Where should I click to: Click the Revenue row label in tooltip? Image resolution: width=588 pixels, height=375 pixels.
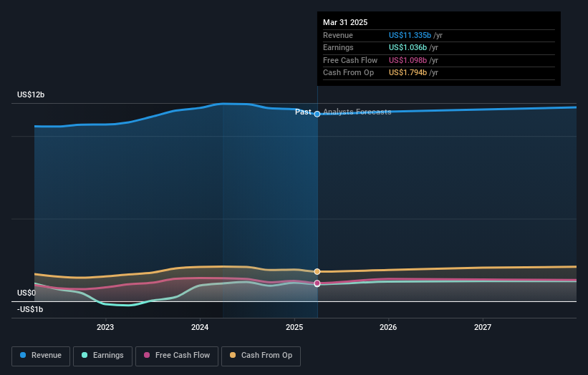coord(338,35)
